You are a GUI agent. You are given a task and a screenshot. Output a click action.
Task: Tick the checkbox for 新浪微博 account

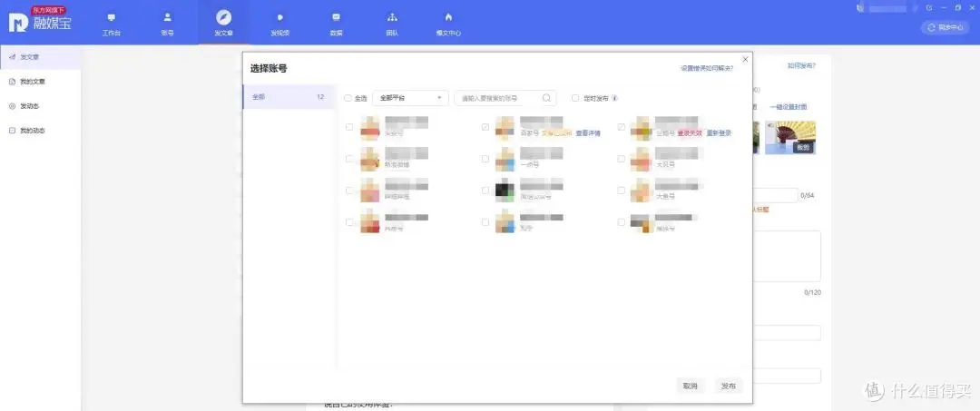coord(349,159)
